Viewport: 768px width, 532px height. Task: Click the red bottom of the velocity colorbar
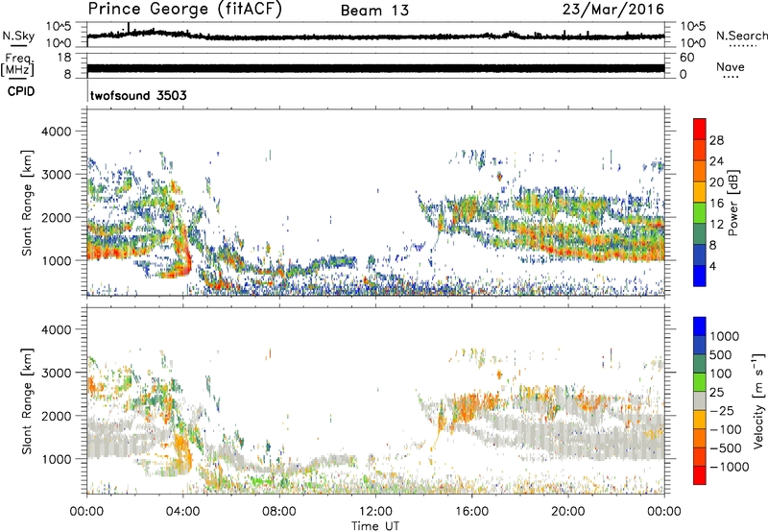(x=700, y=475)
